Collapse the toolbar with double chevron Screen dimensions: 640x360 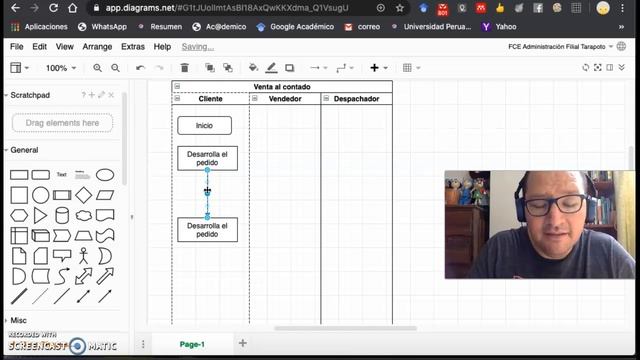[622, 67]
